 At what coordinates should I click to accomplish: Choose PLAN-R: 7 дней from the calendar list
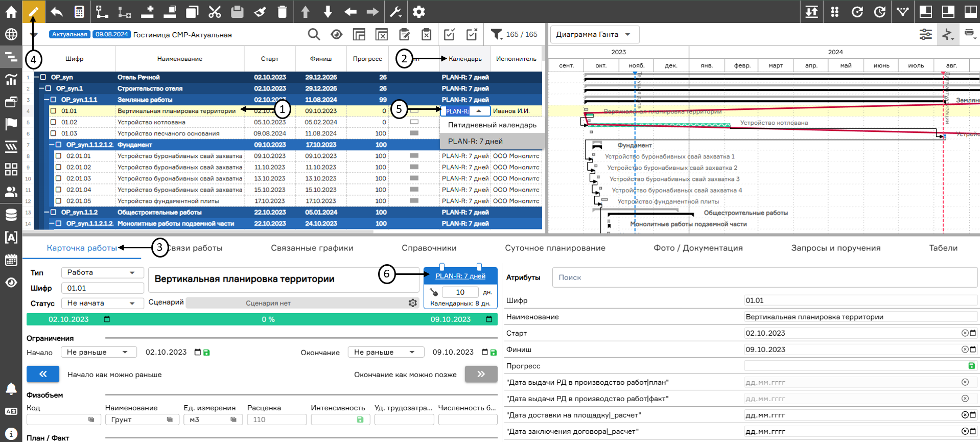click(492, 141)
